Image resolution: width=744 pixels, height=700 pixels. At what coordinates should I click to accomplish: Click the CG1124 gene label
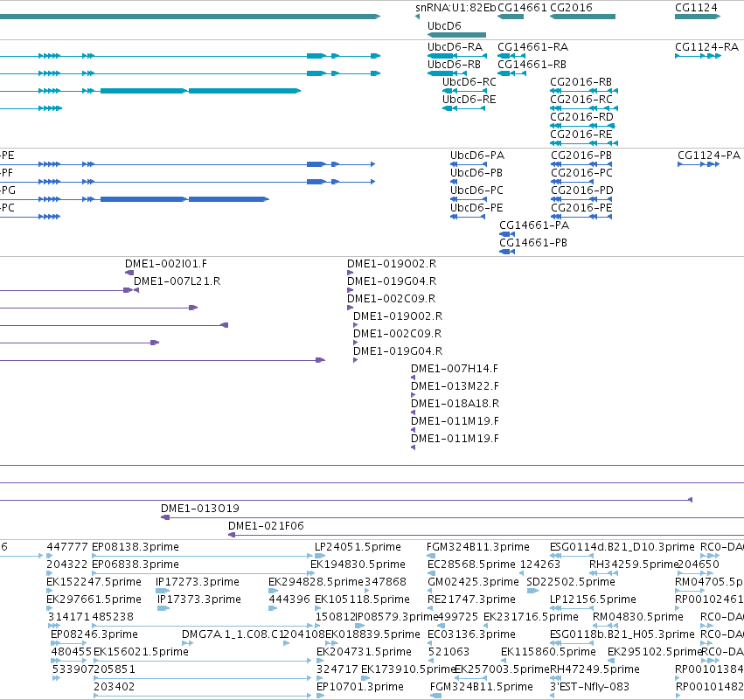[x=696, y=8]
